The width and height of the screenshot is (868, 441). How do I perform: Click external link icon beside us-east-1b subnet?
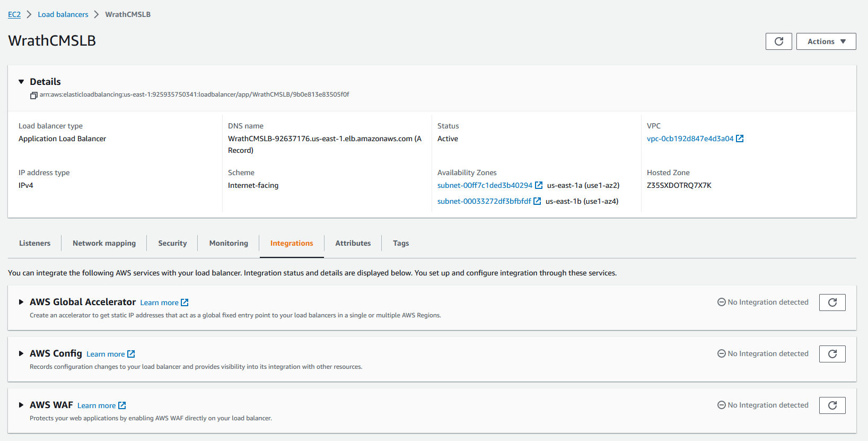pyautogui.click(x=537, y=201)
